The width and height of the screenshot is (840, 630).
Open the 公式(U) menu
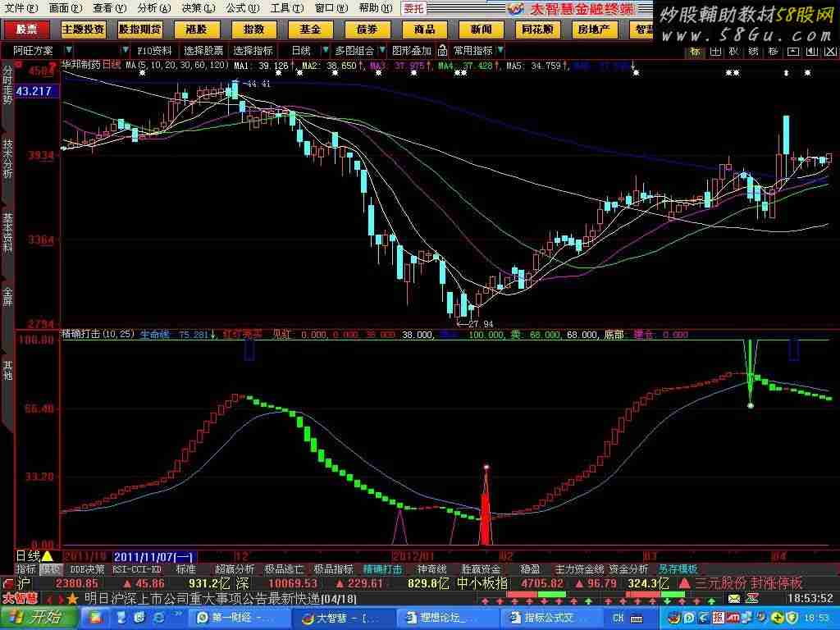point(242,8)
